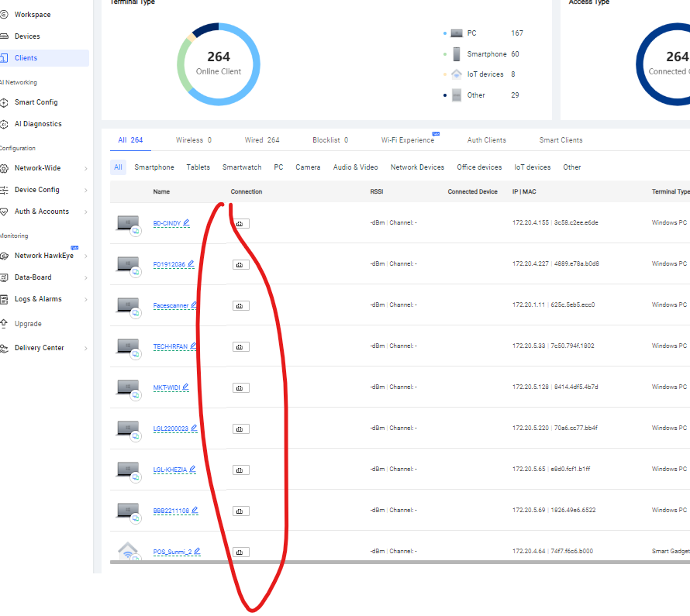This screenshot has width=690, height=616.
Task: Open the Auth Clients tab
Action: (486, 140)
